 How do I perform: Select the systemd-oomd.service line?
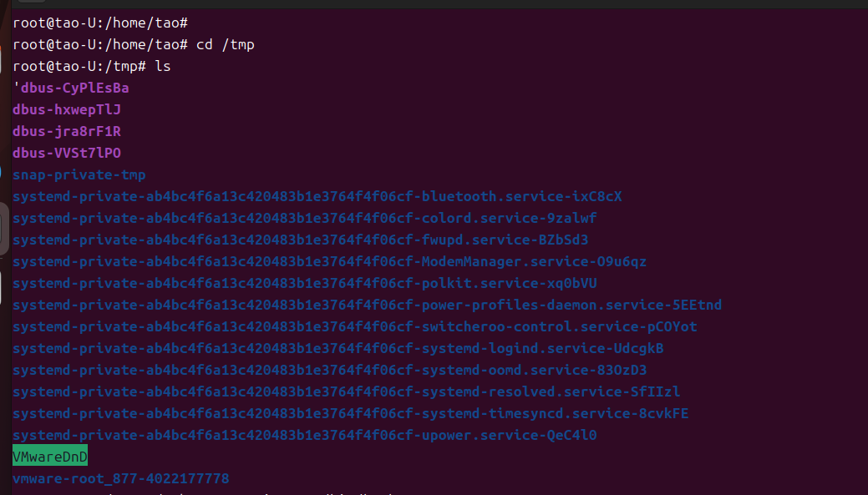[329, 370]
